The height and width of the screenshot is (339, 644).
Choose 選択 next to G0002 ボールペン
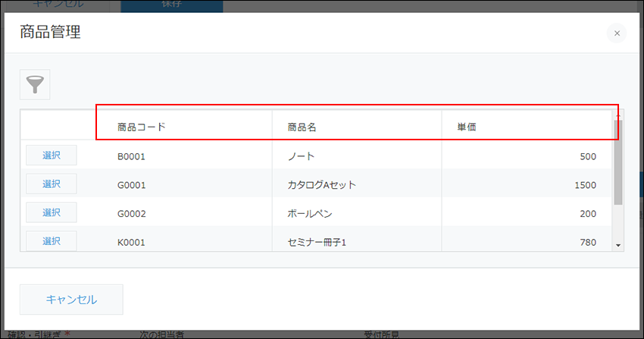tap(52, 212)
